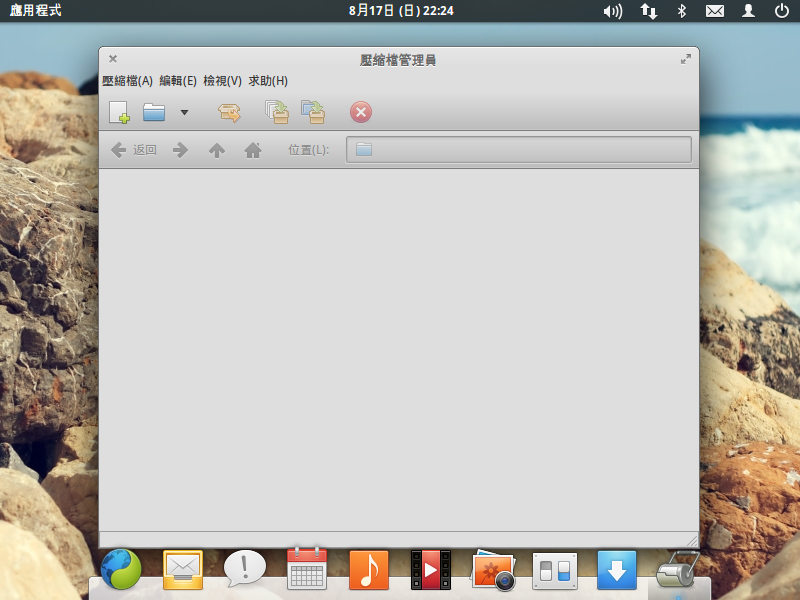Click the archive manager dock icon
This screenshot has height=600, width=800.
(678, 569)
